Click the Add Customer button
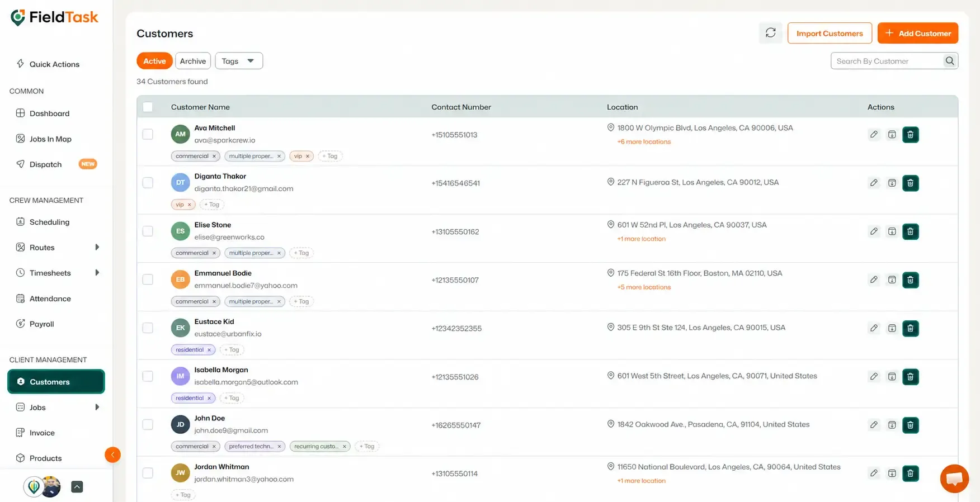 pyautogui.click(x=918, y=33)
